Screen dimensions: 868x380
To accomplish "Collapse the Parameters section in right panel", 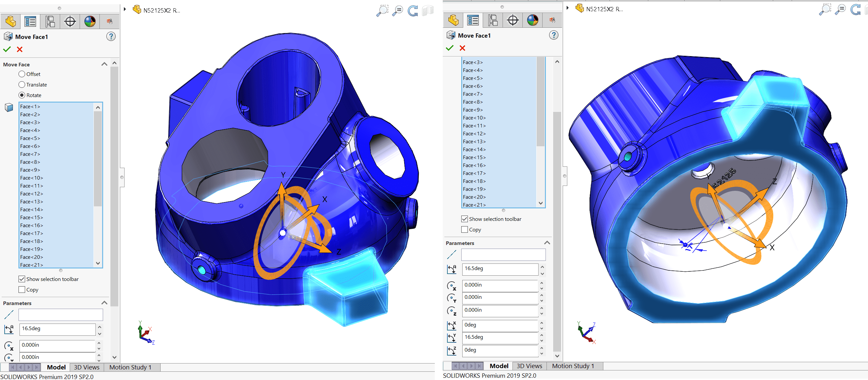I will tap(547, 243).
